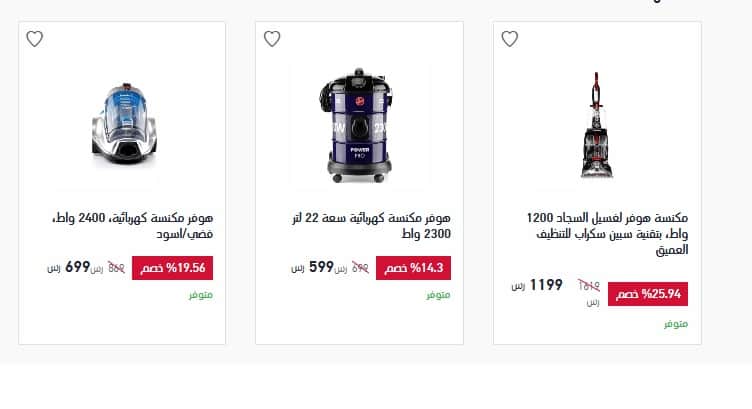Favorite the Hoover carpet washer with heart icon
752x409 pixels.
tap(509, 39)
